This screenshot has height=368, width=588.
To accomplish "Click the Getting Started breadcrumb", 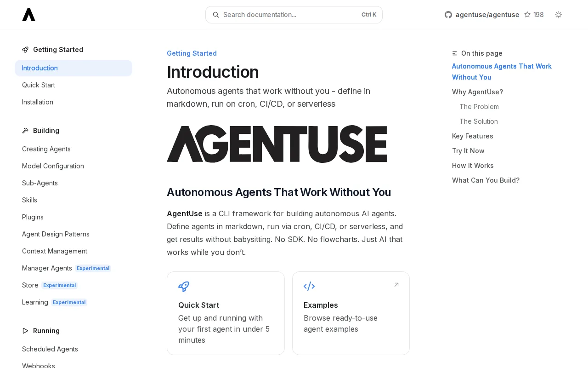I will (192, 53).
